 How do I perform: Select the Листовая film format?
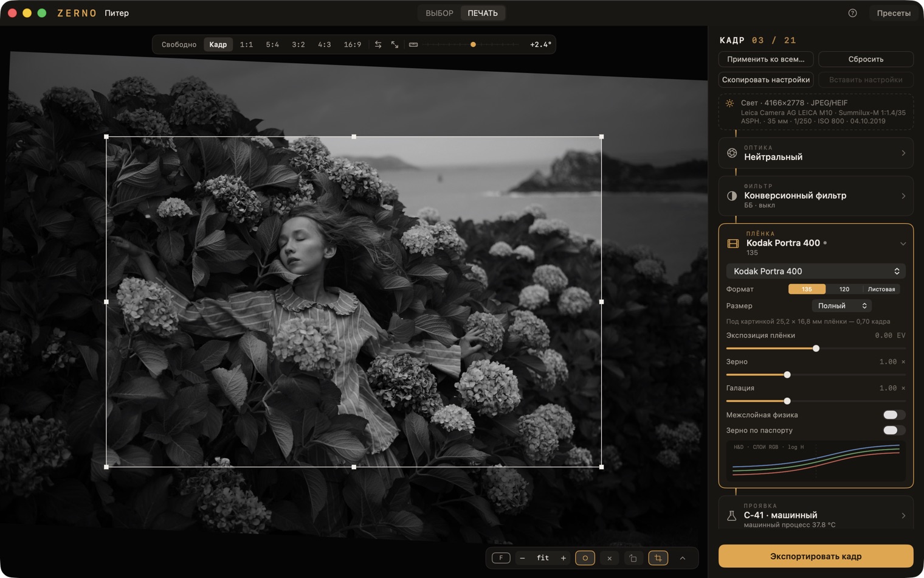click(x=881, y=289)
